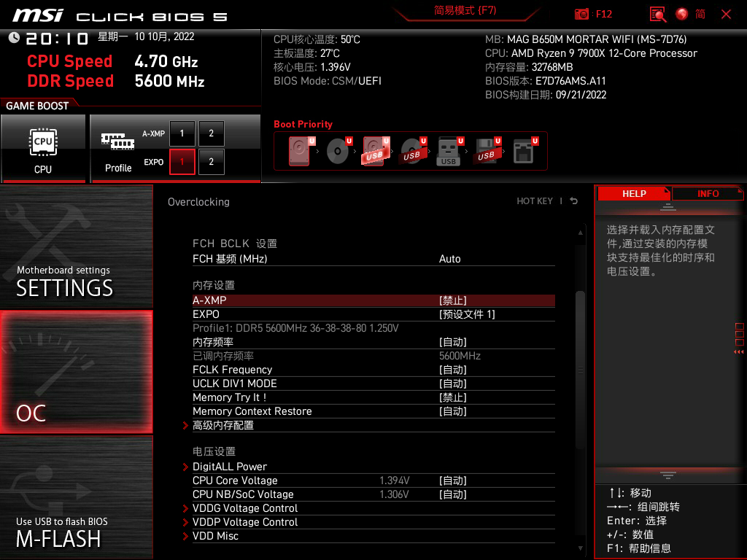Image resolution: width=747 pixels, height=560 pixels.
Task: Go back using the return arrow icon
Action: [574, 201]
